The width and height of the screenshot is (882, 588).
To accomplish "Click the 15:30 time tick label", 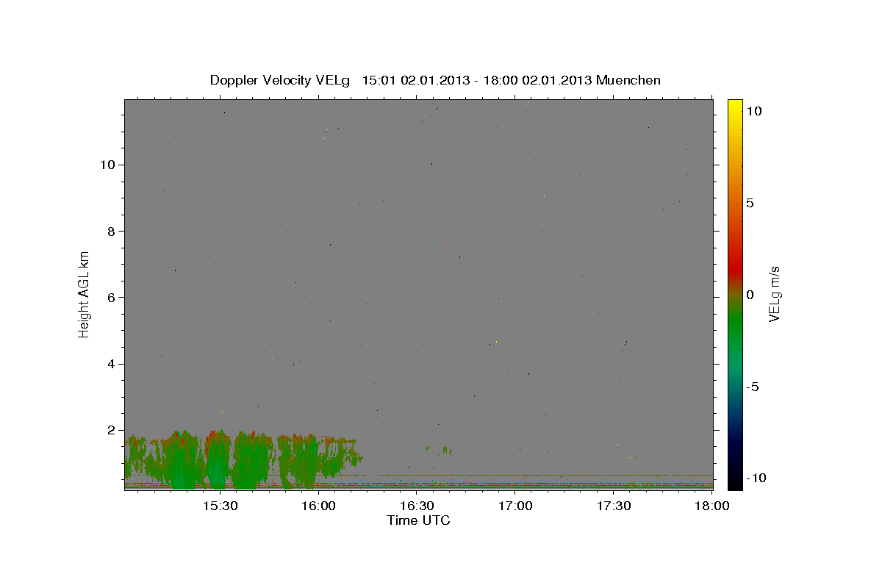I will [x=220, y=506].
